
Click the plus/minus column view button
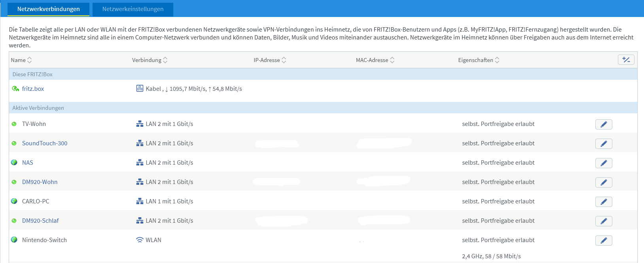click(x=626, y=60)
